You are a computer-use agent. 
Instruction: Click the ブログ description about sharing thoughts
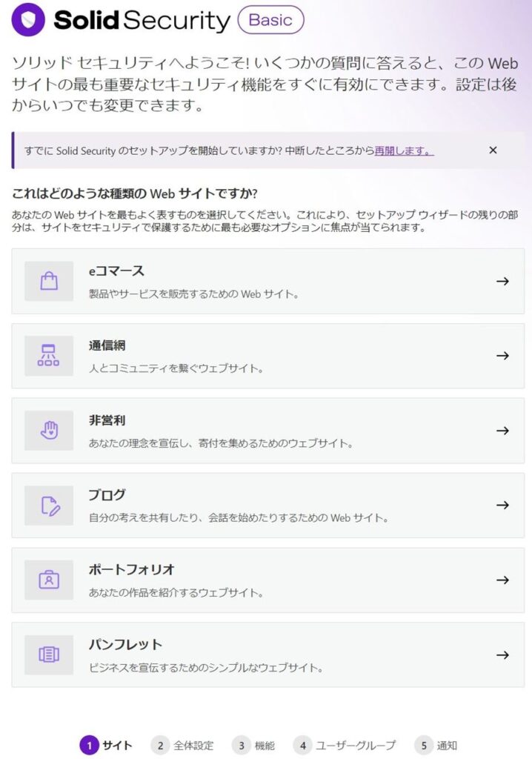[239, 518]
